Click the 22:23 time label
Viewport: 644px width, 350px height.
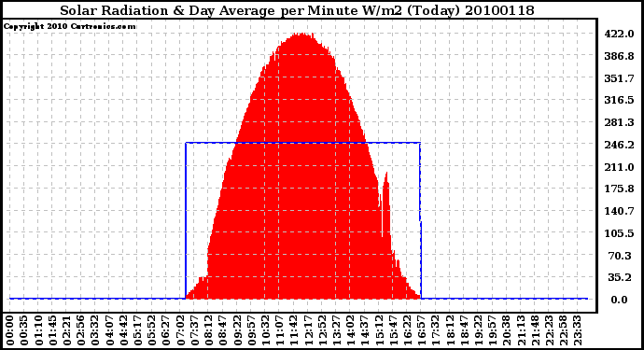tap(548, 330)
